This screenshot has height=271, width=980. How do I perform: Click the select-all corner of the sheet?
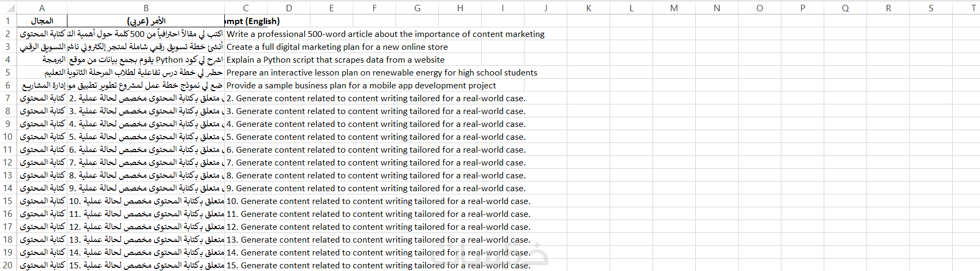pos(8,7)
